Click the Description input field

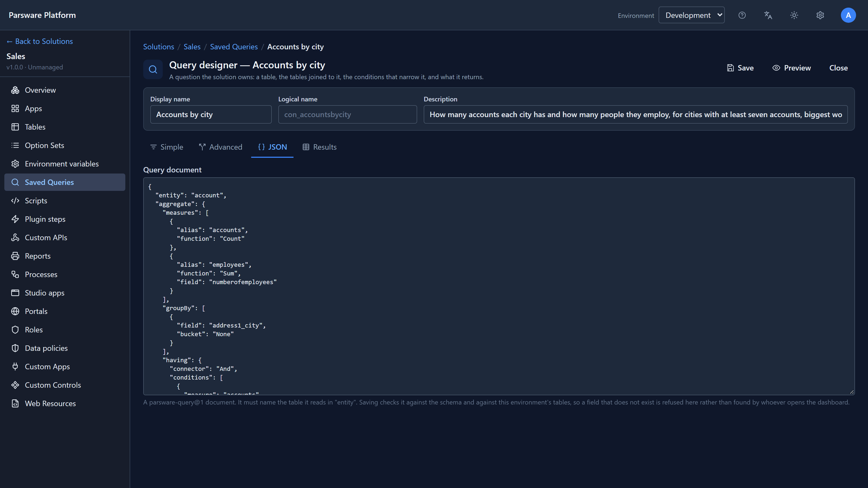[636, 114]
